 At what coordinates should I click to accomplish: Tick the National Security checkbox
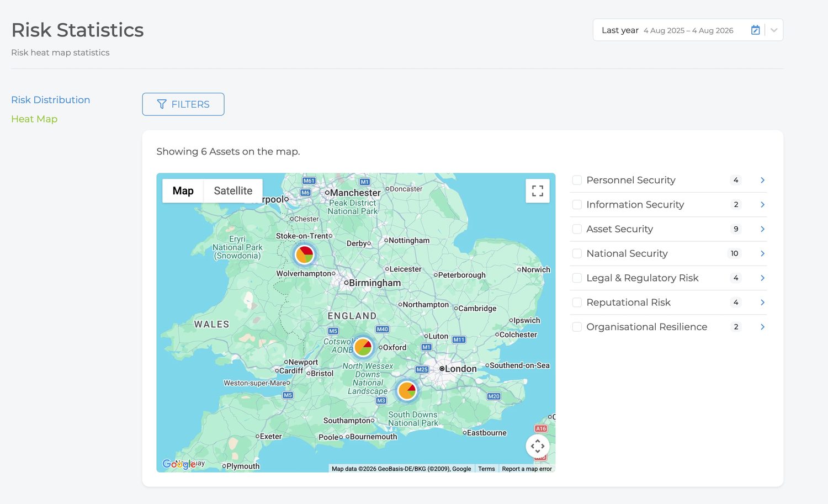pos(577,253)
